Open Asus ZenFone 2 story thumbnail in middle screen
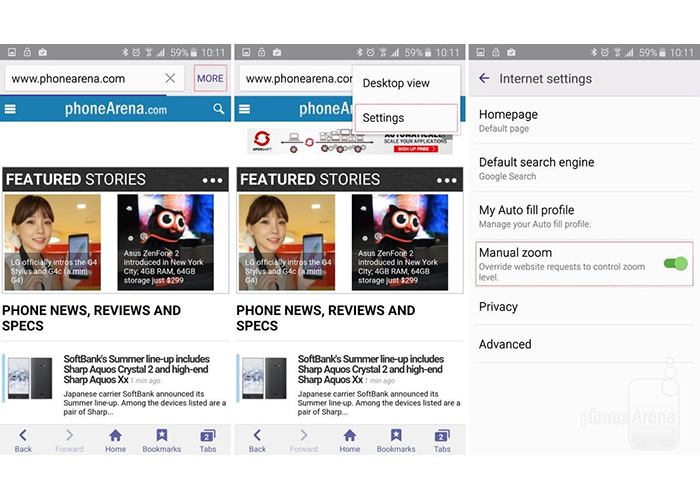Image resolution: width=700 pixels, height=500 pixels. tap(400, 242)
